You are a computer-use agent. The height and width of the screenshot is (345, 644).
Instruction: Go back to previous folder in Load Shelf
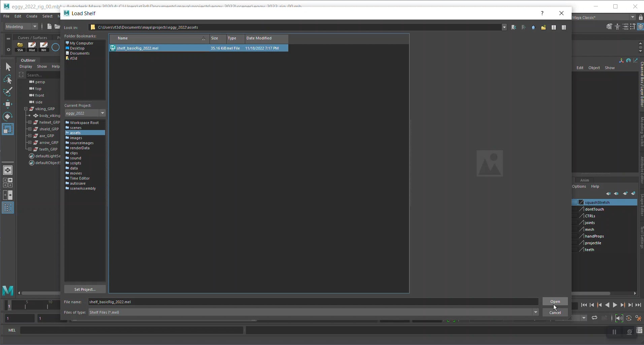point(514,27)
